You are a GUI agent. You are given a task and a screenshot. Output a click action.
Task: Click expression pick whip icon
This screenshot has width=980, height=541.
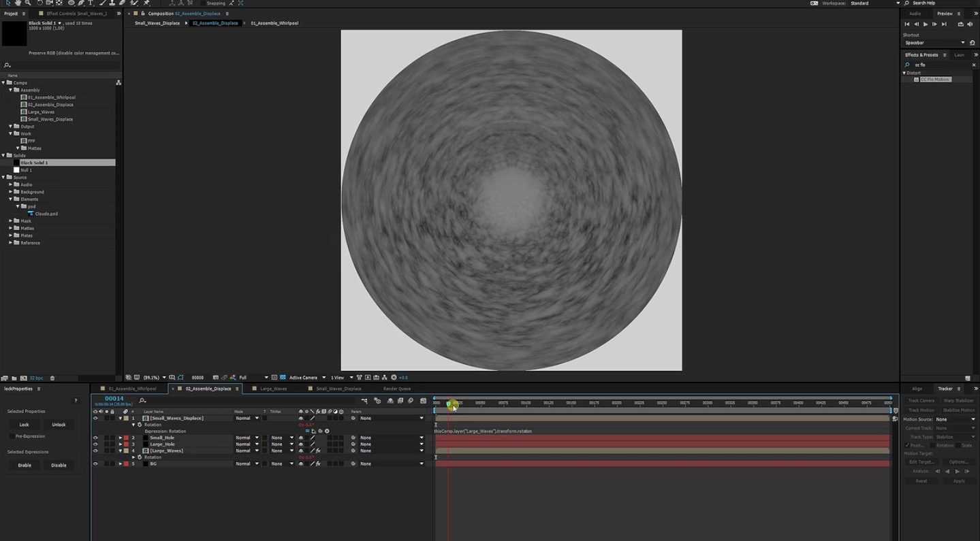click(320, 431)
